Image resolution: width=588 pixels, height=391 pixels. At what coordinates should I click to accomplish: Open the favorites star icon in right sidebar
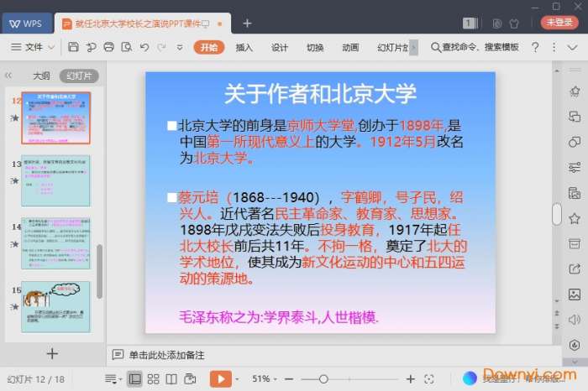575,218
